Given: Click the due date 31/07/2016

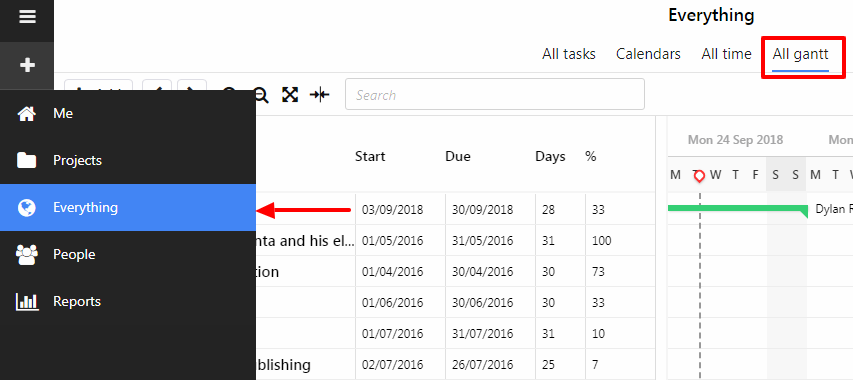Looking at the screenshot, I should (x=483, y=334).
